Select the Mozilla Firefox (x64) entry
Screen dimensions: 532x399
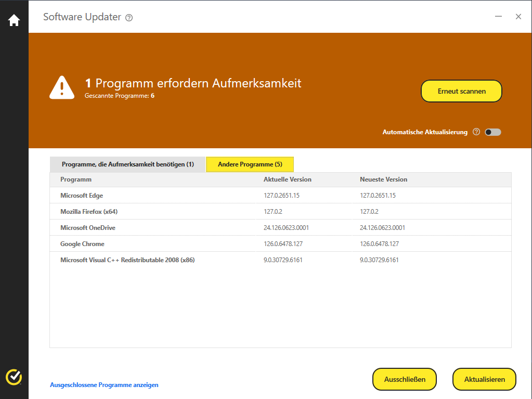89,212
